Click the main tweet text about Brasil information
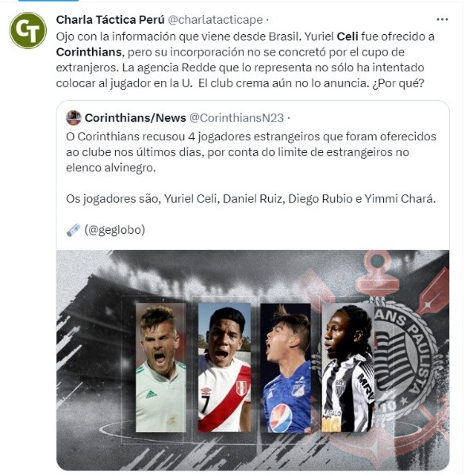476x475 pixels. (245, 59)
